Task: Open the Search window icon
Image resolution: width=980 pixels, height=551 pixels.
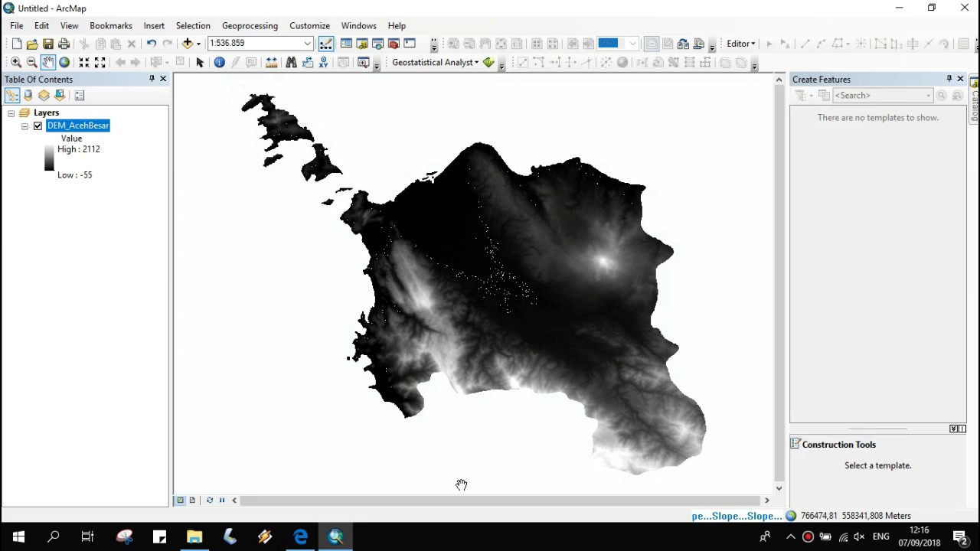Action: tap(378, 44)
